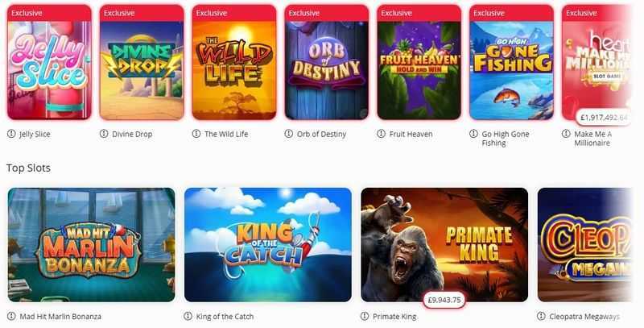Image resolution: width=644 pixels, height=328 pixels.
Task: Click the £9,943.75 jackpot badge
Action: coord(444,300)
